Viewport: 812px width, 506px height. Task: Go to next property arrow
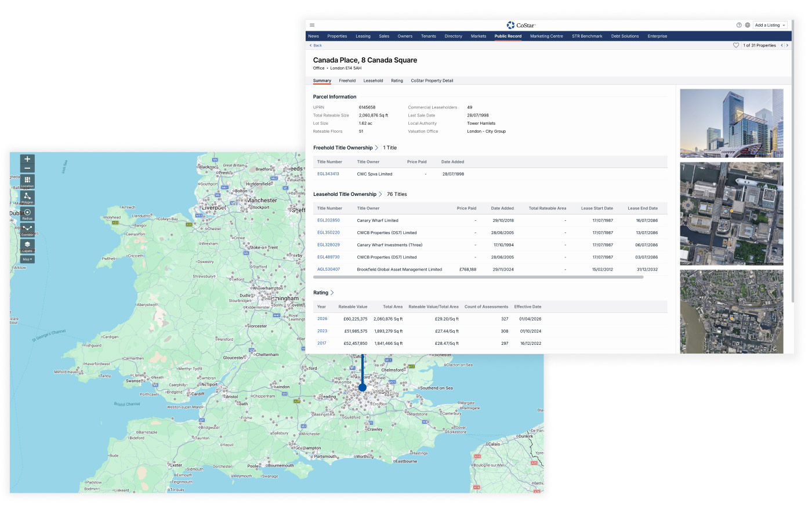point(787,45)
